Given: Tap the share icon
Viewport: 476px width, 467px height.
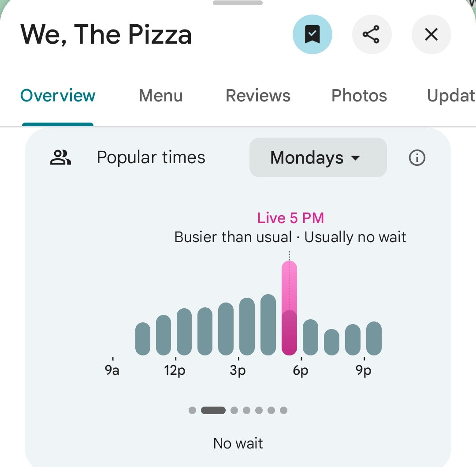Looking at the screenshot, I should click(x=371, y=34).
